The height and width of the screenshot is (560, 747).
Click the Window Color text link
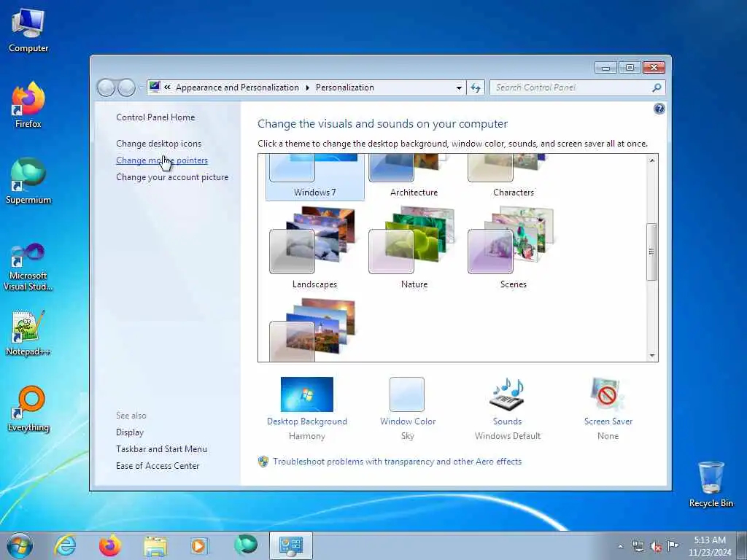(x=408, y=421)
